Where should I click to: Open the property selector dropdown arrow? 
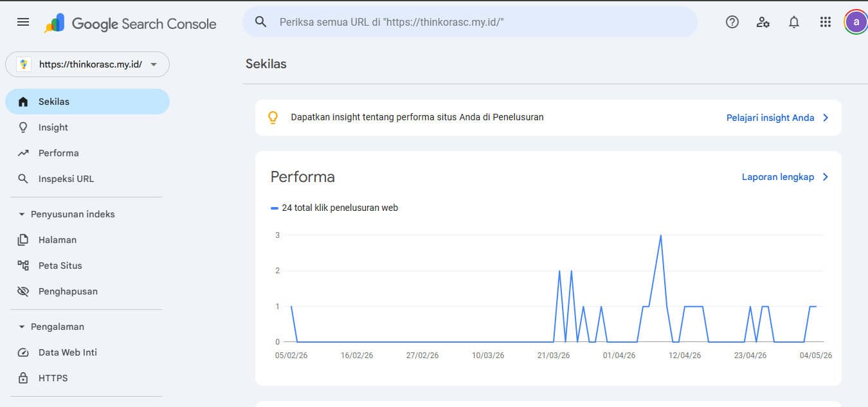tap(153, 64)
